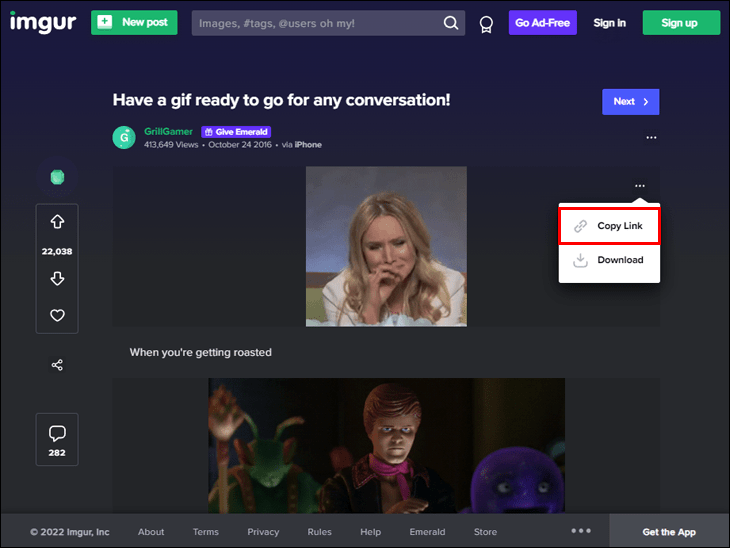
Task: Click Give Emerald badge
Action: pyautogui.click(x=236, y=132)
